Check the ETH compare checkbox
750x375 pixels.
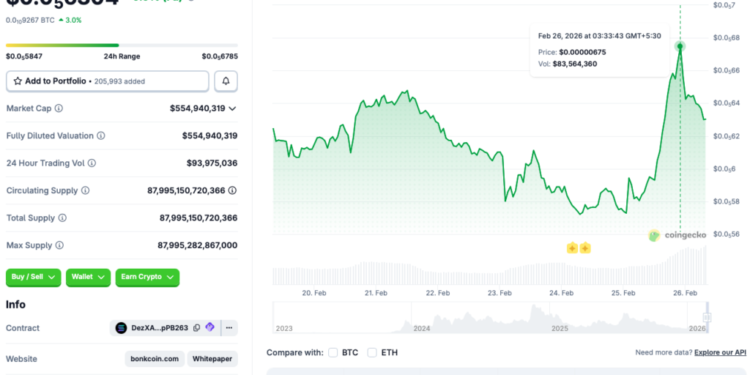click(372, 353)
